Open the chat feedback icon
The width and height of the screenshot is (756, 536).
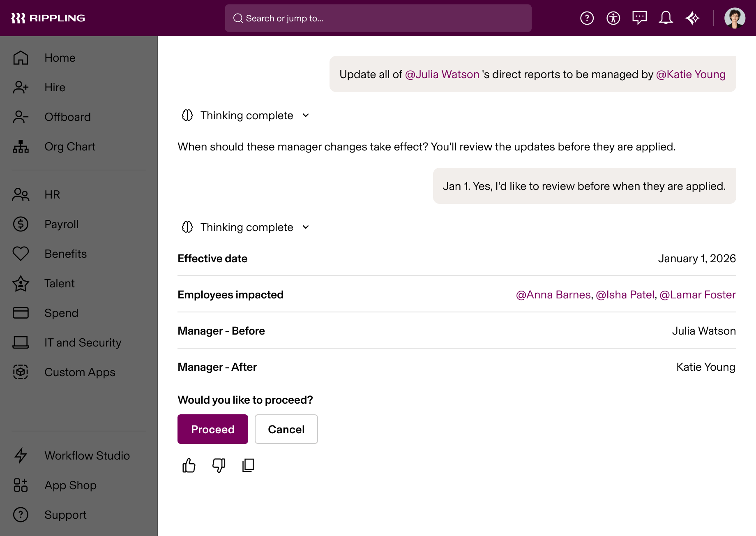[639, 18]
